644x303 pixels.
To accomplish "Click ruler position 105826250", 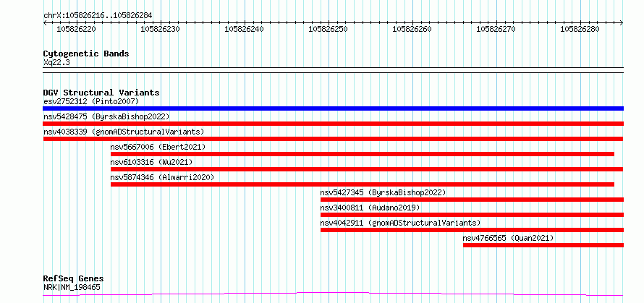I will click(329, 29).
